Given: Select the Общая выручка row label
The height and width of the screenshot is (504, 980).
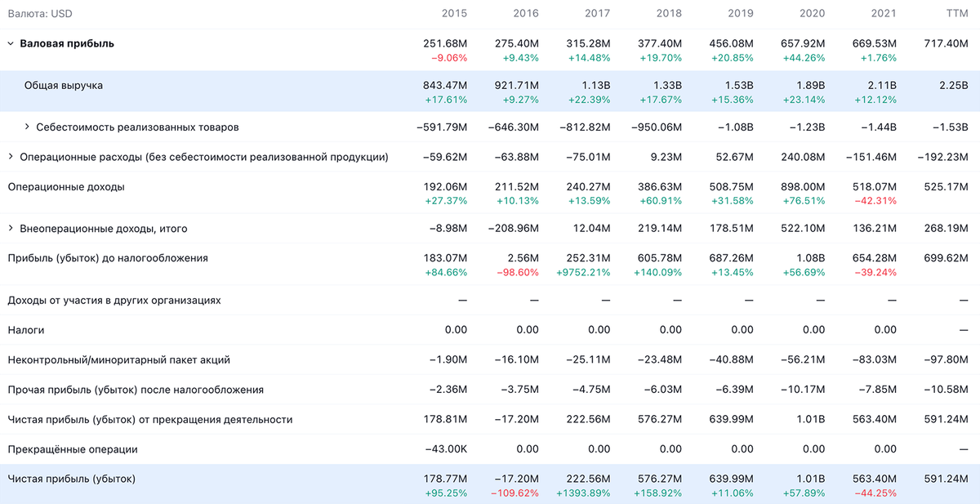Looking at the screenshot, I should [x=64, y=85].
